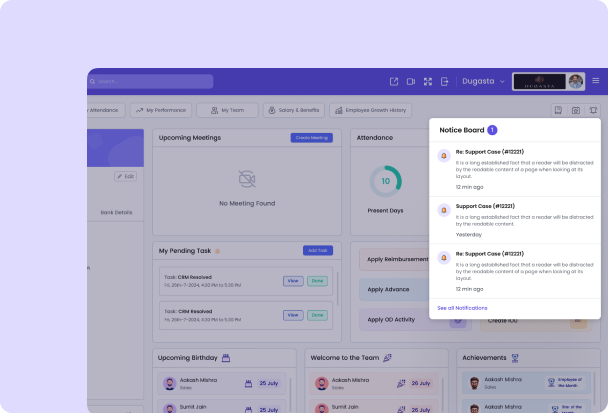Click Apply Advance card
The width and height of the screenshot is (608, 413).
[x=394, y=289]
